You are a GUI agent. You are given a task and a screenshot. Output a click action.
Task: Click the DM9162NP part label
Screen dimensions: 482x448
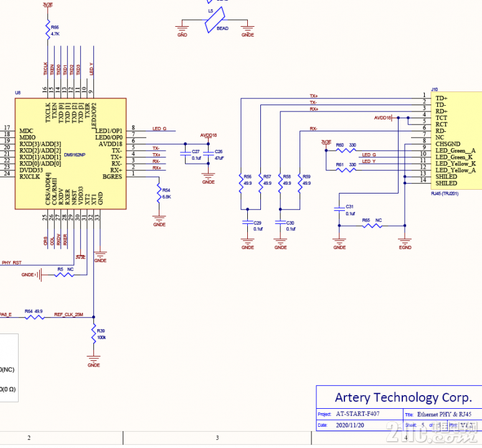pos(74,155)
